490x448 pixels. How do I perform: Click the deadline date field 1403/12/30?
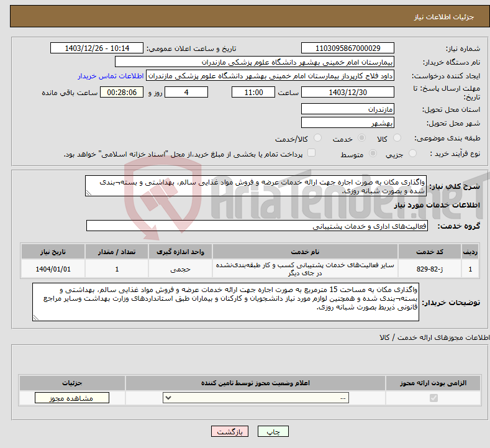click(x=348, y=92)
